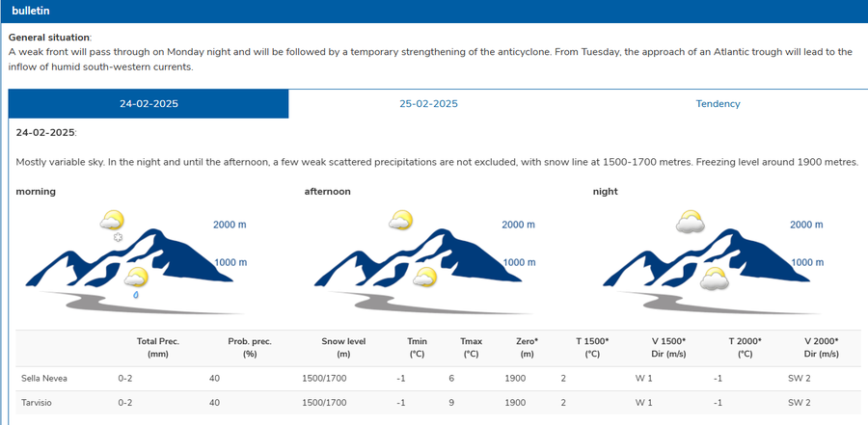Click the night 1000 m altitude label

[806, 262]
